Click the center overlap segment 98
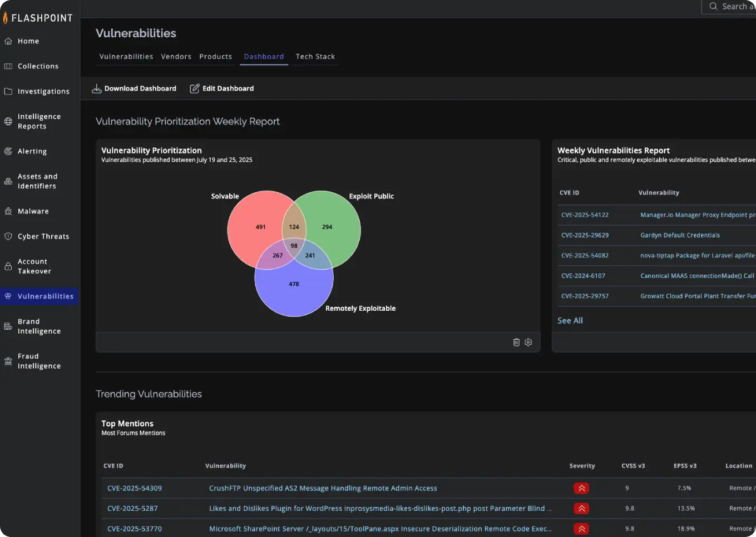Viewport: 756px width, 537px height. 294,246
